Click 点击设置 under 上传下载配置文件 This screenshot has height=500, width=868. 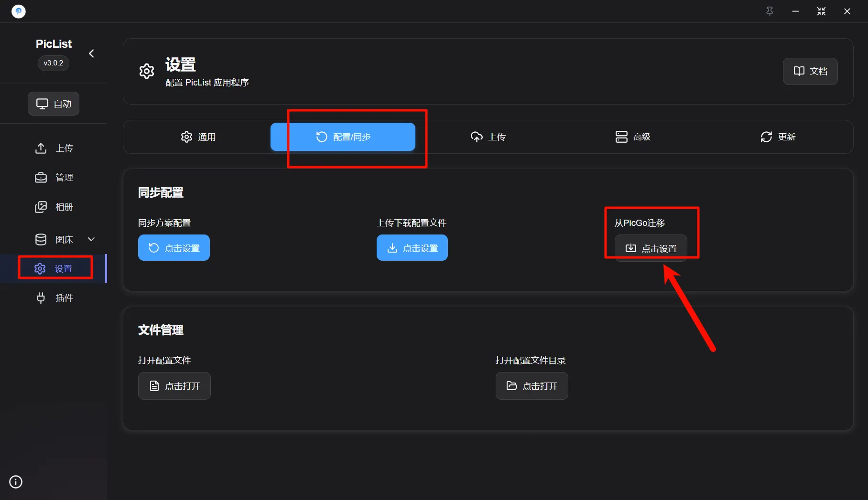(x=412, y=248)
